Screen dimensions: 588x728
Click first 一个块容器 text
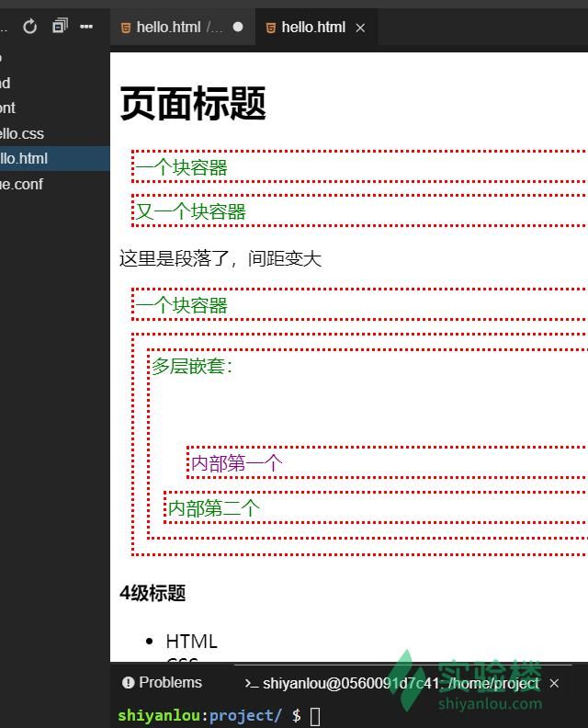click(x=182, y=167)
